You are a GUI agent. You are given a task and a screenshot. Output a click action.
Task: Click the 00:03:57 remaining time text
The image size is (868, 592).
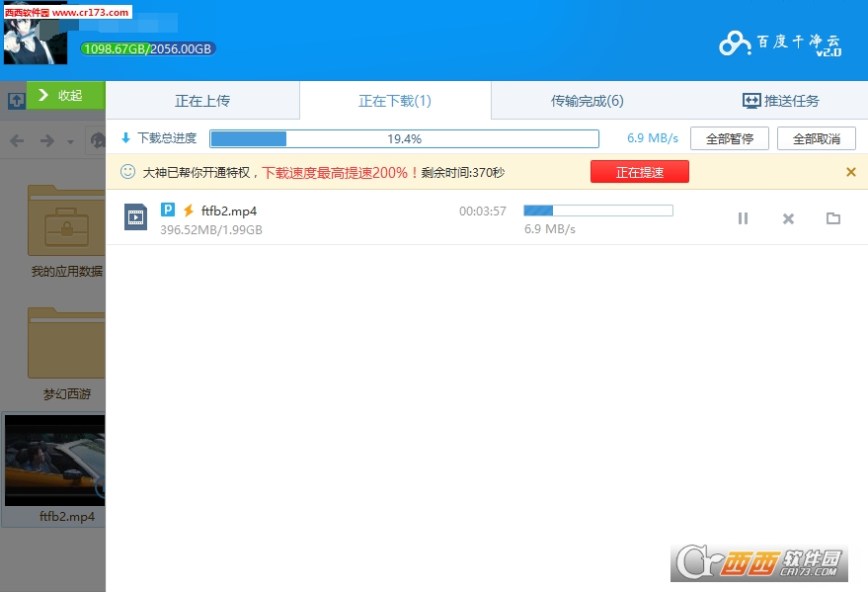pos(483,211)
